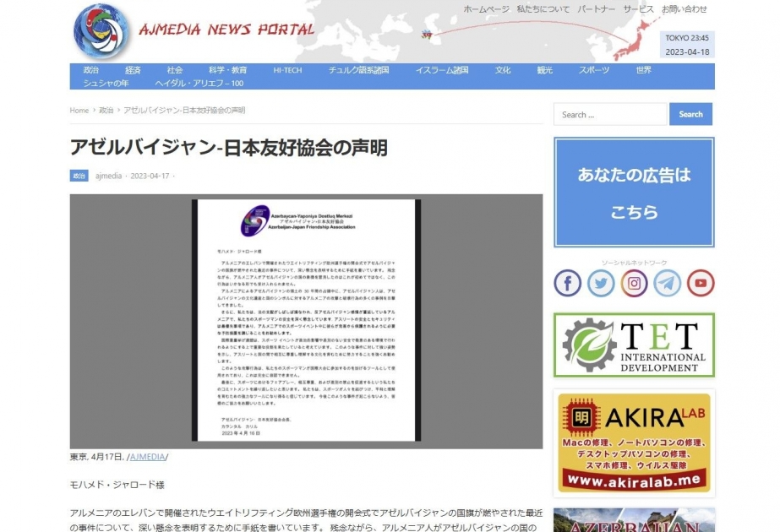Select the HI-TECH navigation category
Viewport: 780px width, 532px height.
coord(287,70)
